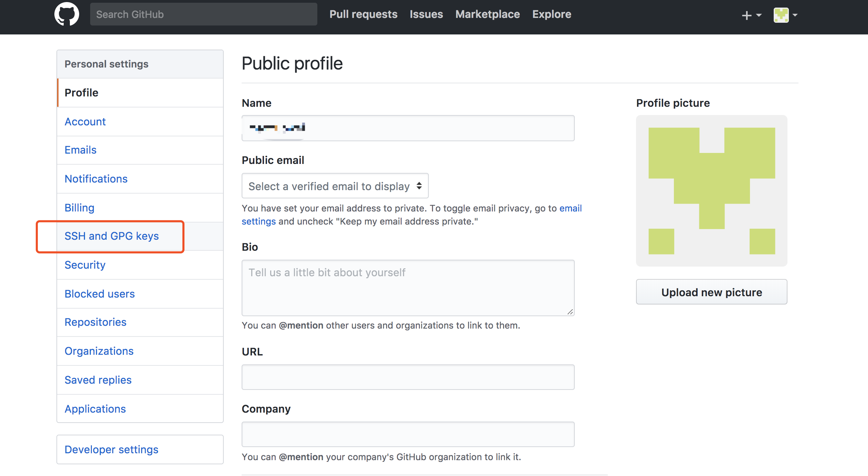Go to Marketplace in top nav
Screen dimensions: 868x476
pos(487,14)
